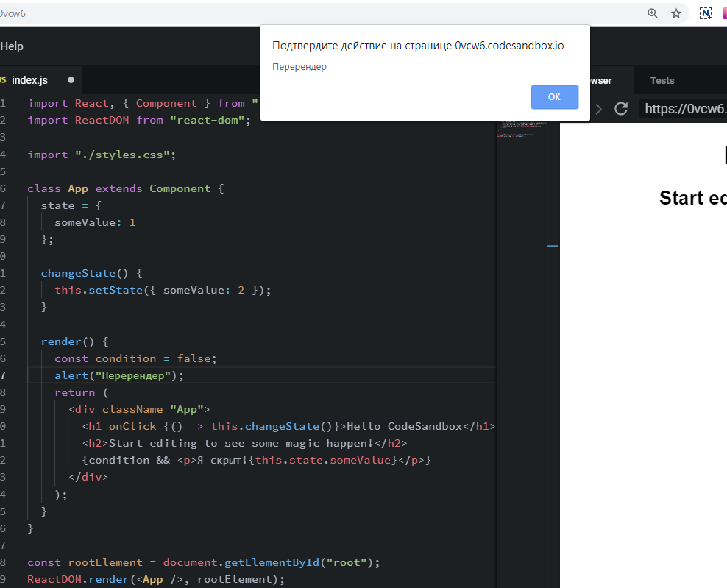This screenshot has width=727, height=588.
Task: Click the code minimap thumbnail
Action: click(x=522, y=129)
